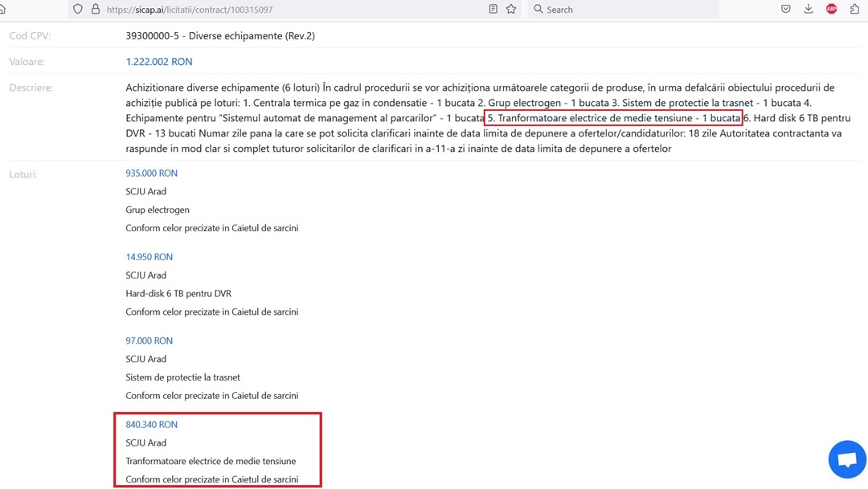Open the 935.000 RON lot link

click(152, 173)
